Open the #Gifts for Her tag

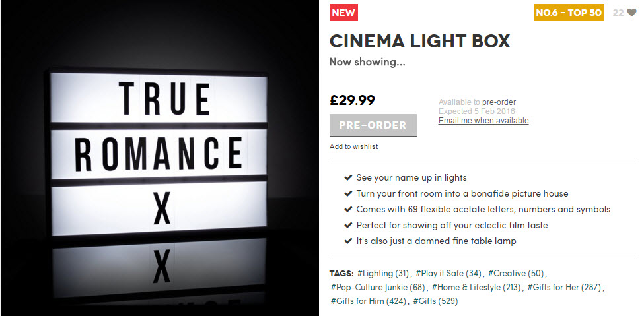[x=565, y=287]
